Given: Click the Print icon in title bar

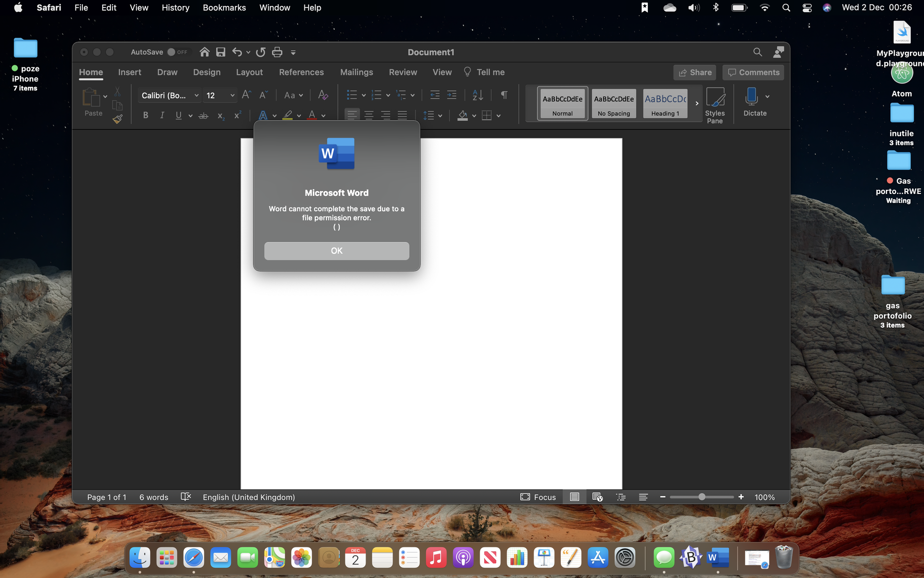Looking at the screenshot, I should pyautogui.click(x=277, y=52).
